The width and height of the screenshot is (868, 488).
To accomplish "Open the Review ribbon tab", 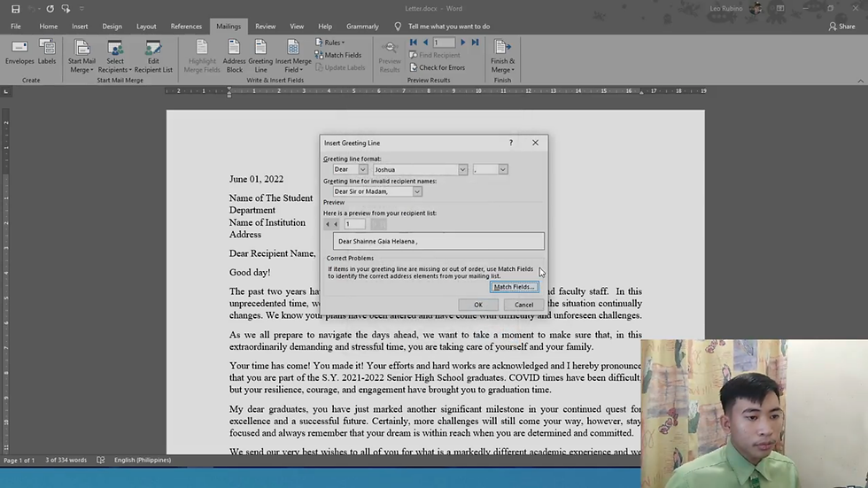I will point(265,27).
